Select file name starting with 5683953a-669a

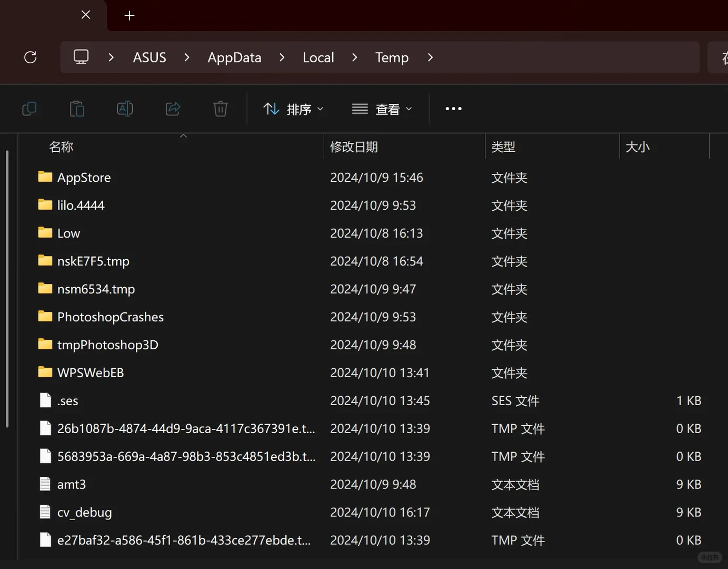(186, 457)
